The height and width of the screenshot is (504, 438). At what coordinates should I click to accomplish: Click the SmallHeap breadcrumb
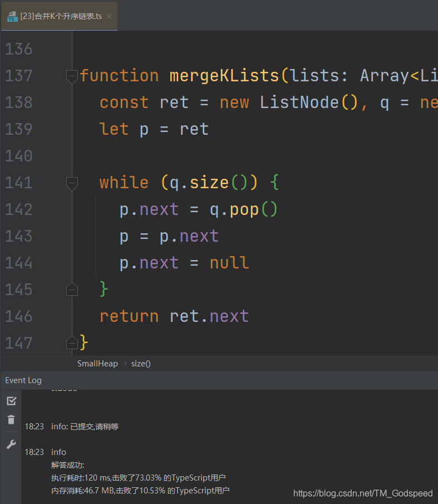[97, 364]
